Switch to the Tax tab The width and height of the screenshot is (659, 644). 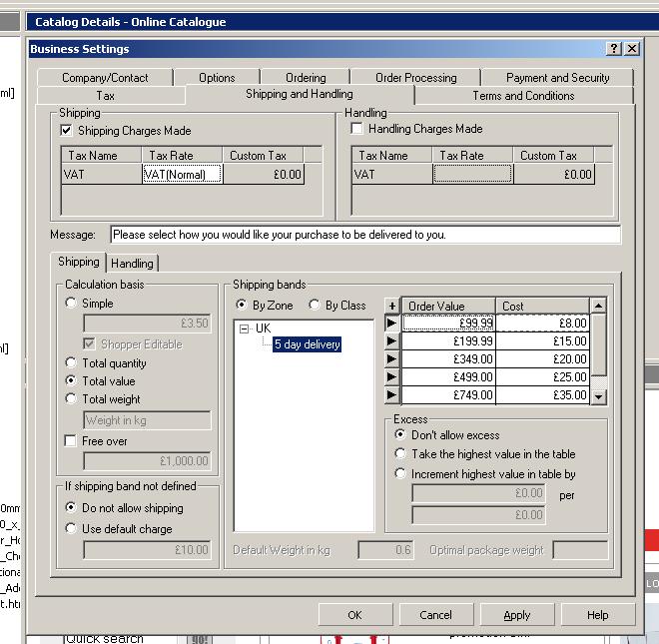[106, 96]
